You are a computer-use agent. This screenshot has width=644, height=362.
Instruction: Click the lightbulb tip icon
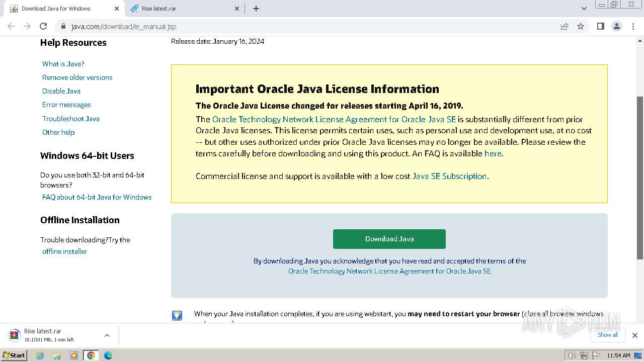(177, 315)
